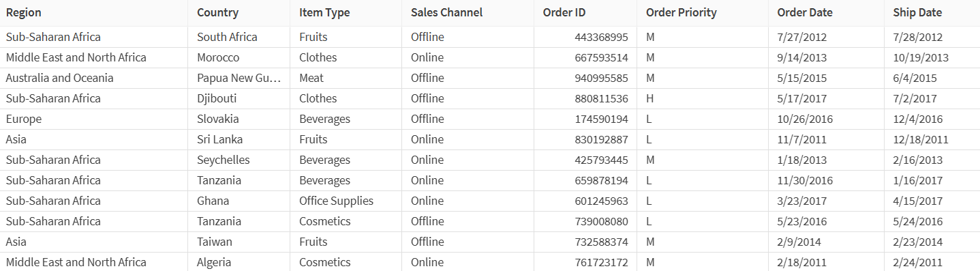Select the Sales Channel column header
980x271 pixels.
click(468, 12)
